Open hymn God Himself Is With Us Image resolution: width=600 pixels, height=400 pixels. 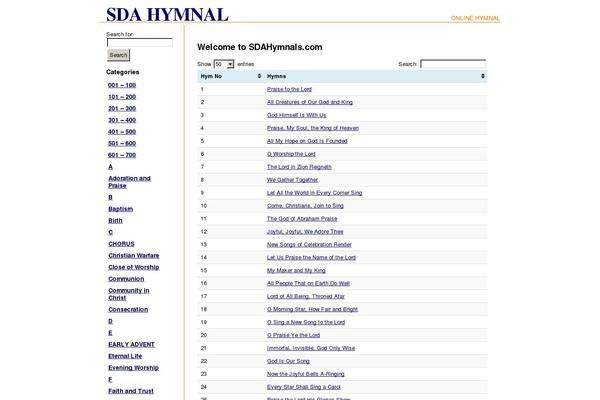click(x=297, y=115)
